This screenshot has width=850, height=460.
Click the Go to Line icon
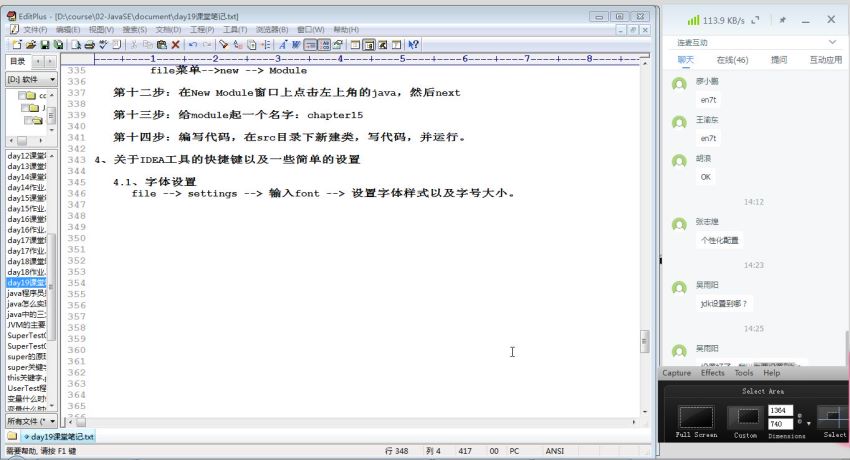pos(266,45)
